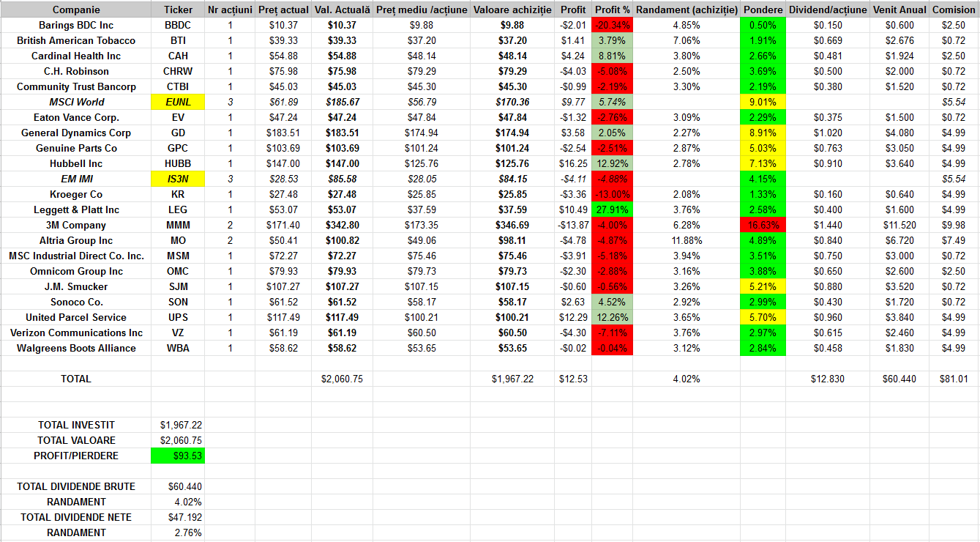The image size is (980, 542).
Task: Click the Preț mediu /acțiune header
Action: click(422, 10)
